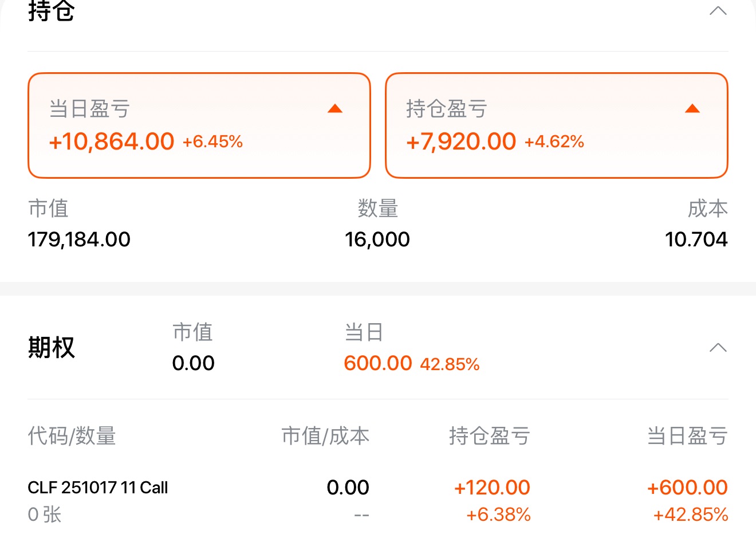Sort by 市值/成本 column header

click(325, 436)
